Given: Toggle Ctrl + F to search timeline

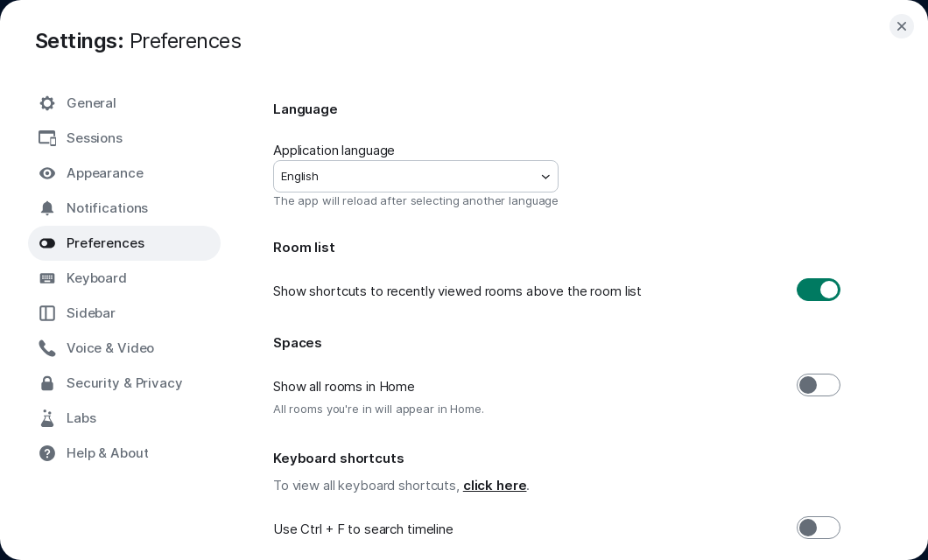Looking at the screenshot, I should 818,528.
